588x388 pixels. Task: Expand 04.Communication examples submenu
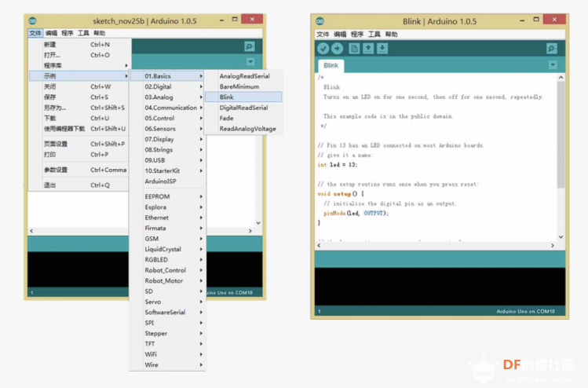pos(167,108)
